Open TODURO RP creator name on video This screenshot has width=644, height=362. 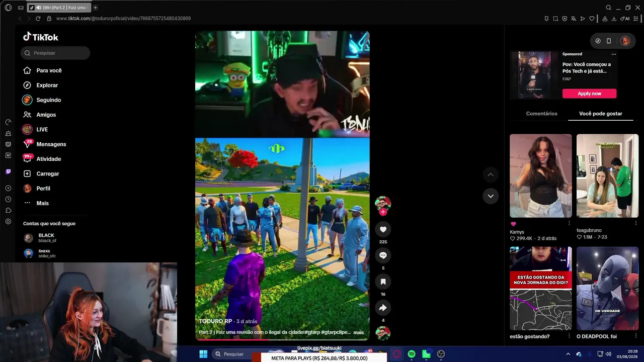(215, 321)
